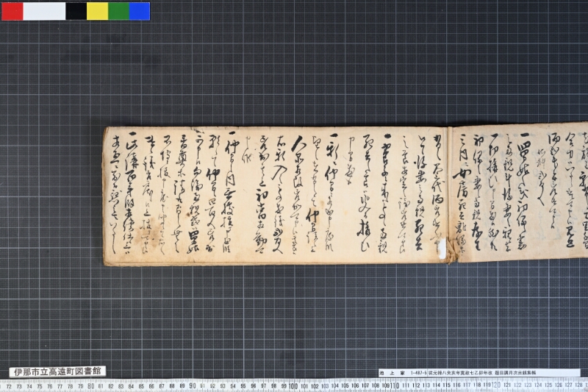Click the black swatch on the color chart
Image resolution: width=588 pixels, height=392 pixels.
[76, 11]
